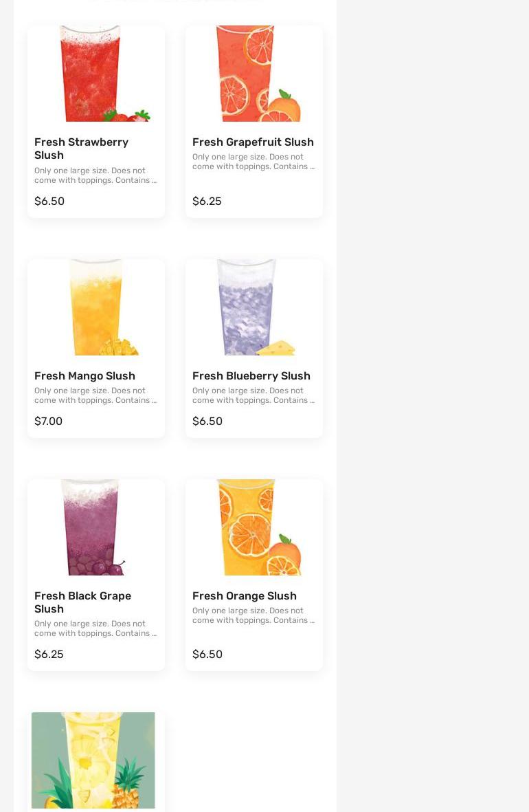
Task: Expand truncated description under Fresh Orange Slush
Action: tap(253, 616)
